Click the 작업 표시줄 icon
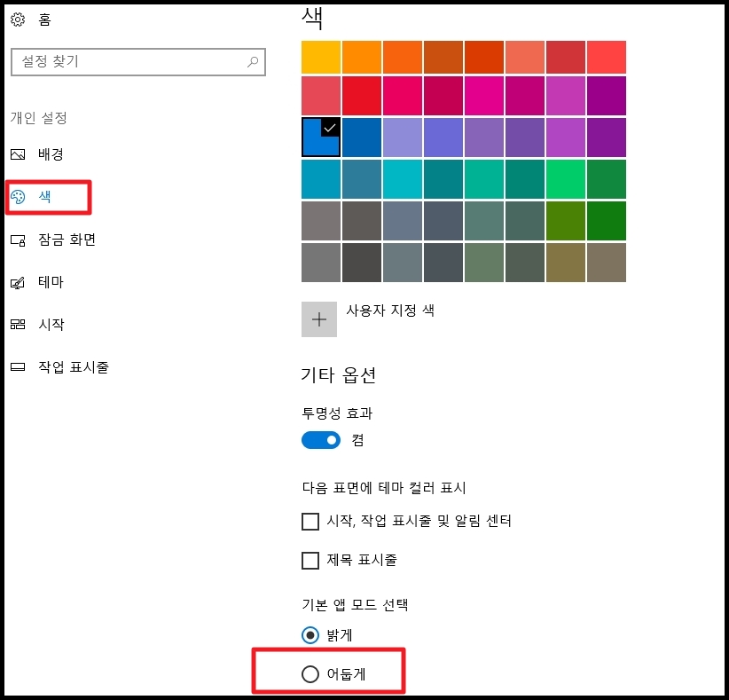The image size is (729, 700). click(18, 367)
